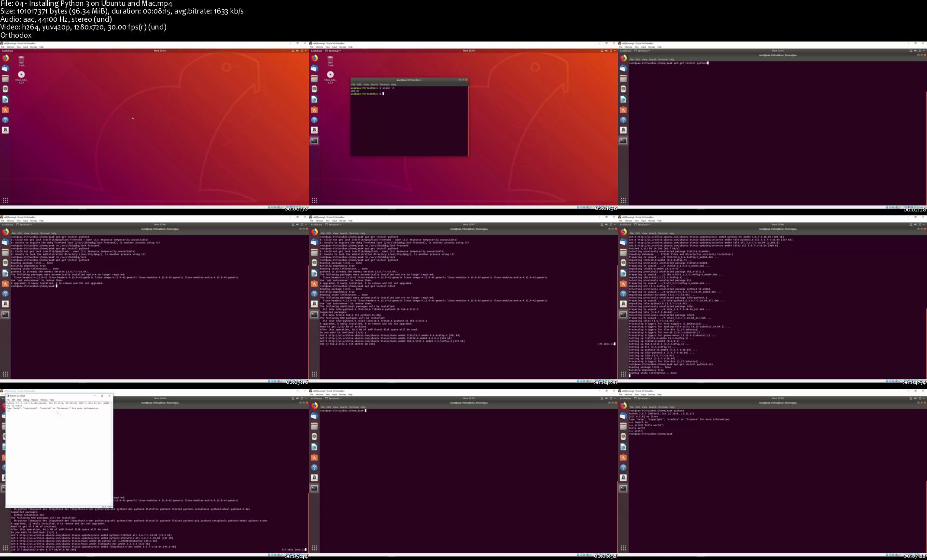Click Activities in the 00:00:50 frame

point(7,51)
